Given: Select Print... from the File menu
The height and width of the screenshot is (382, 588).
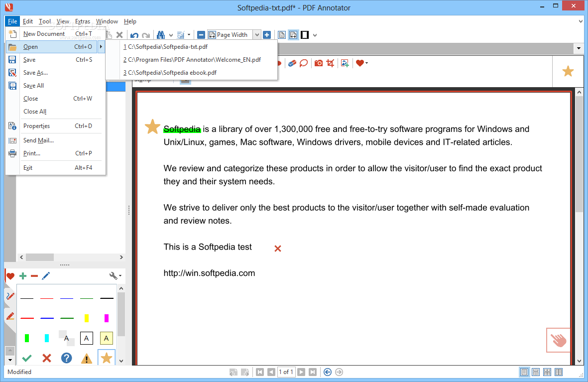Looking at the screenshot, I should pos(56,153).
